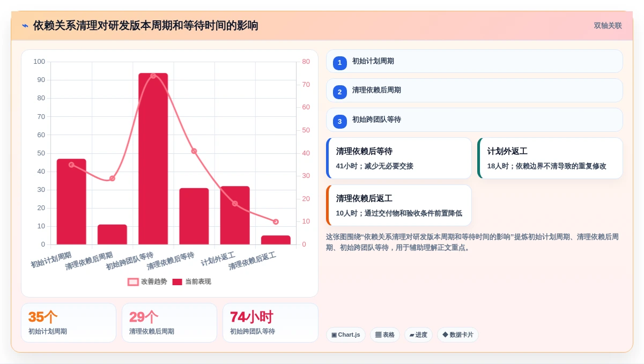Click the tall 初始跨团队等待 bar
Viewport: 644px width, 364px height.
153,159
